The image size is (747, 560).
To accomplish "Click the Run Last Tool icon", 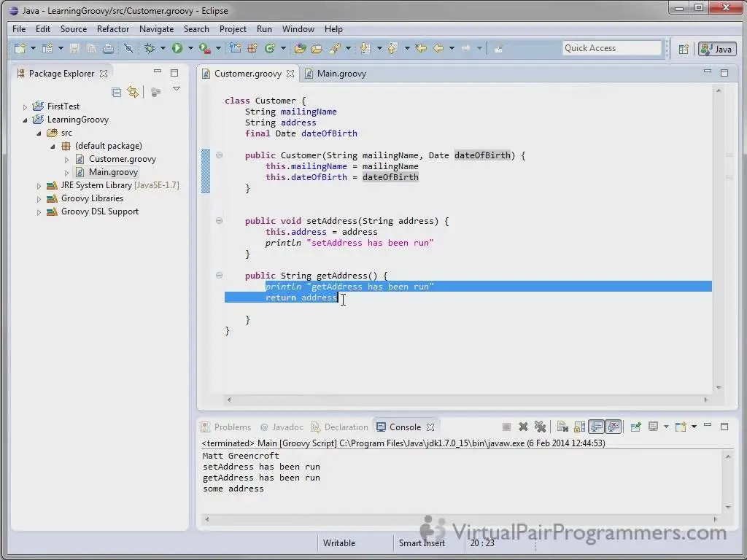I will tap(205, 48).
